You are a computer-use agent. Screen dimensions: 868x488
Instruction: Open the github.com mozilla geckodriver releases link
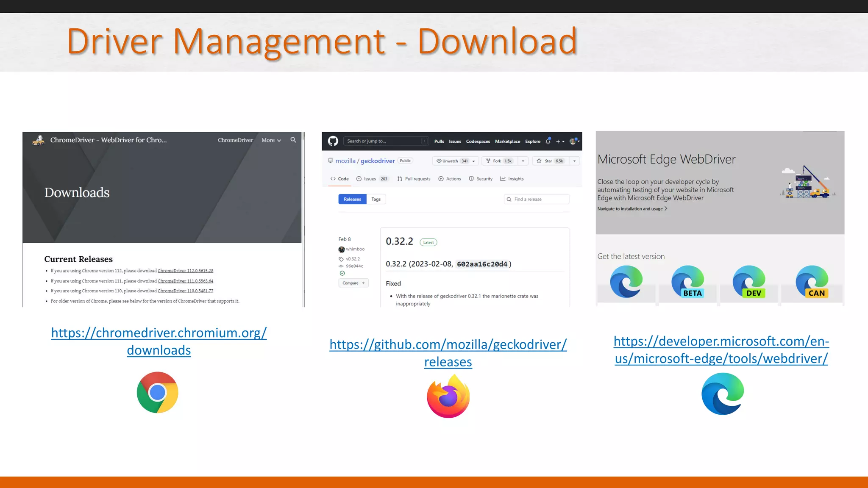pos(448,353)
